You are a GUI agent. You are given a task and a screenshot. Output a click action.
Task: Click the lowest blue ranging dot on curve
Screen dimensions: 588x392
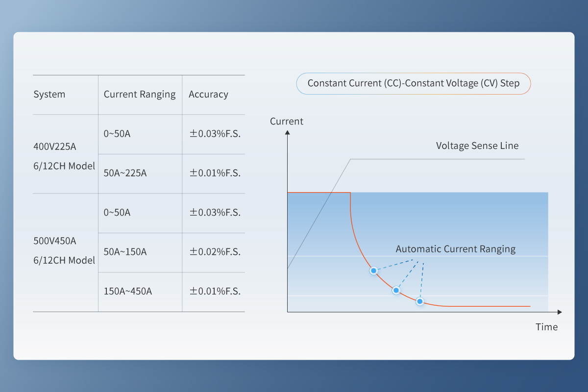tap(419, 301)
